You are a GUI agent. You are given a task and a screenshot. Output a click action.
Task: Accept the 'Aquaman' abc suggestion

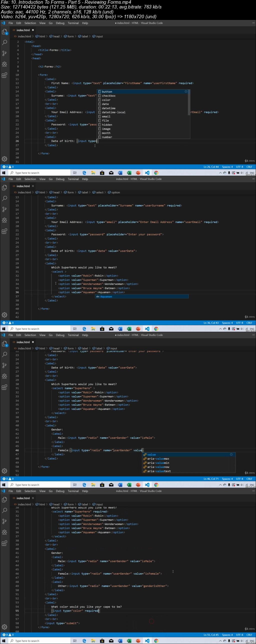coord(142,297)
